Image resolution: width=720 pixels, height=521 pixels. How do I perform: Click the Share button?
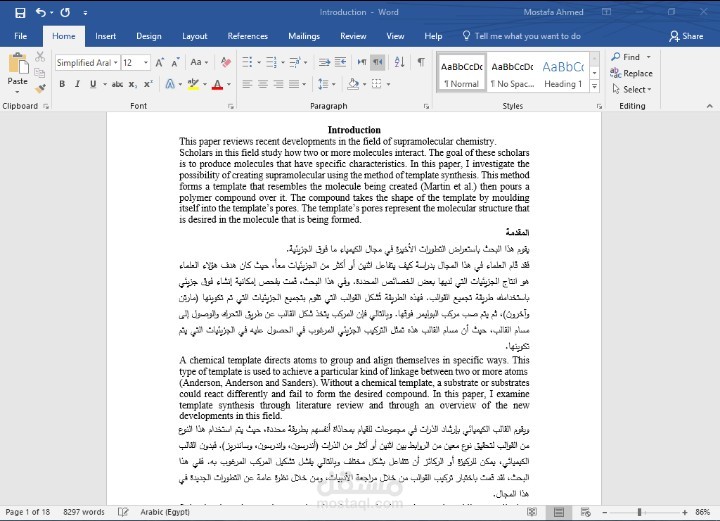(x=686, y=36)
